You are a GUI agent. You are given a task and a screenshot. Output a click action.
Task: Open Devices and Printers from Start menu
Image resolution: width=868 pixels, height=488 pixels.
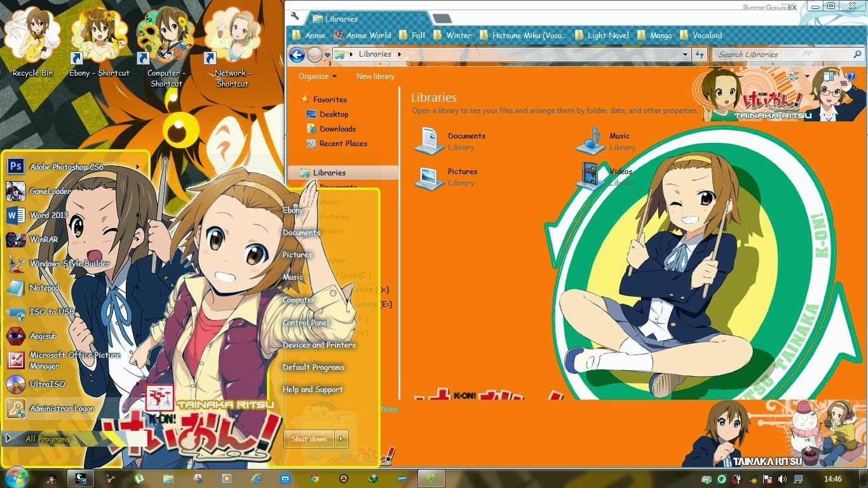pos(319,345)
